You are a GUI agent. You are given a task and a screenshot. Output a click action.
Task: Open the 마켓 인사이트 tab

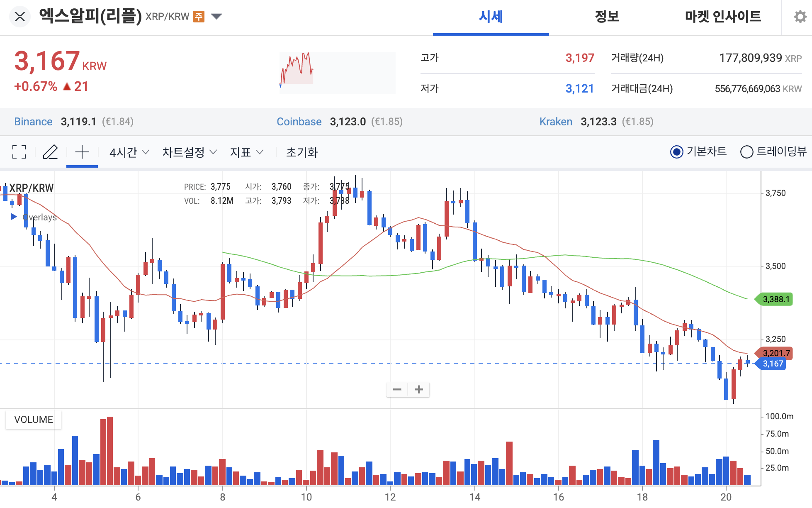(723, 17)
